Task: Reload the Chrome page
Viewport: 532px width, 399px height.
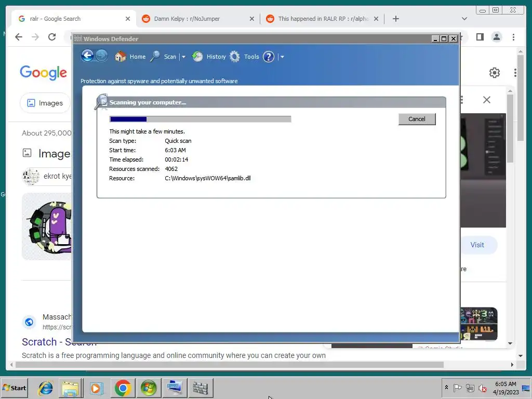Action: (52, 37)
